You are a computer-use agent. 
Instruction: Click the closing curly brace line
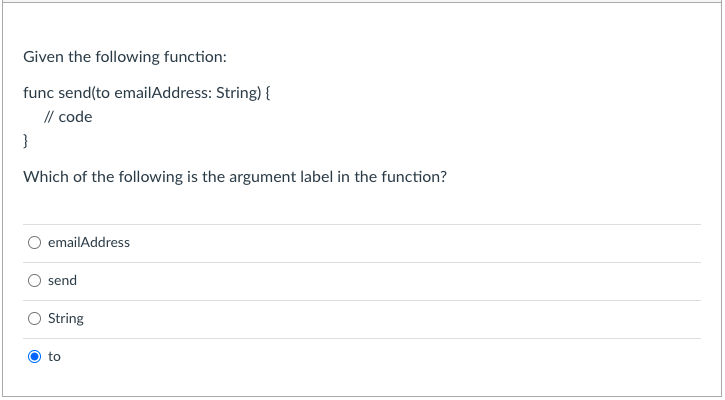[26, 141]
